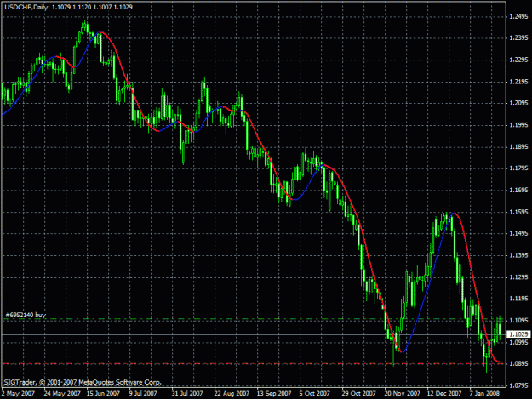Click the current price tag 1.1029
Image resolution: width=532 pixels, height=399 pixels.
click(518, 334)
